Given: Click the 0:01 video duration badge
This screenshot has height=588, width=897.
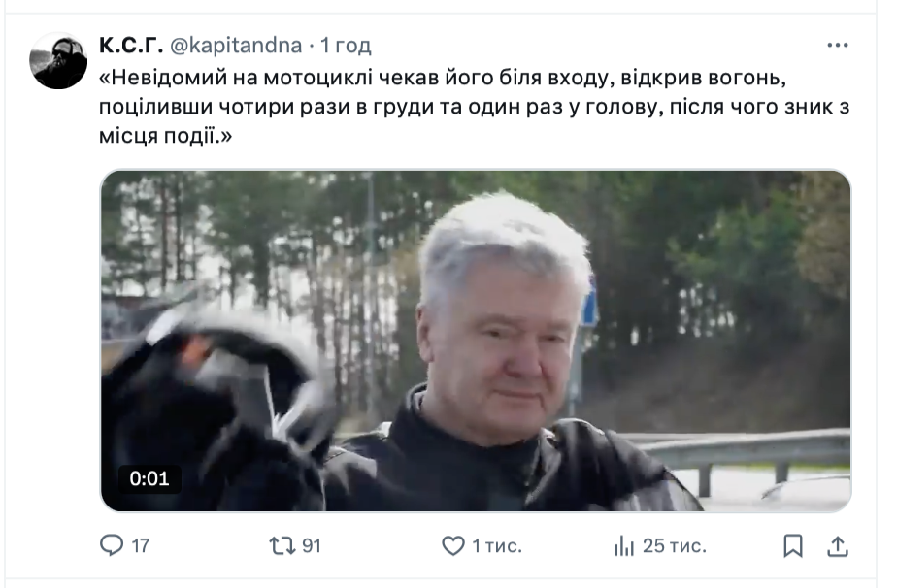Looking at the screenshot, I should pos(149,478).
